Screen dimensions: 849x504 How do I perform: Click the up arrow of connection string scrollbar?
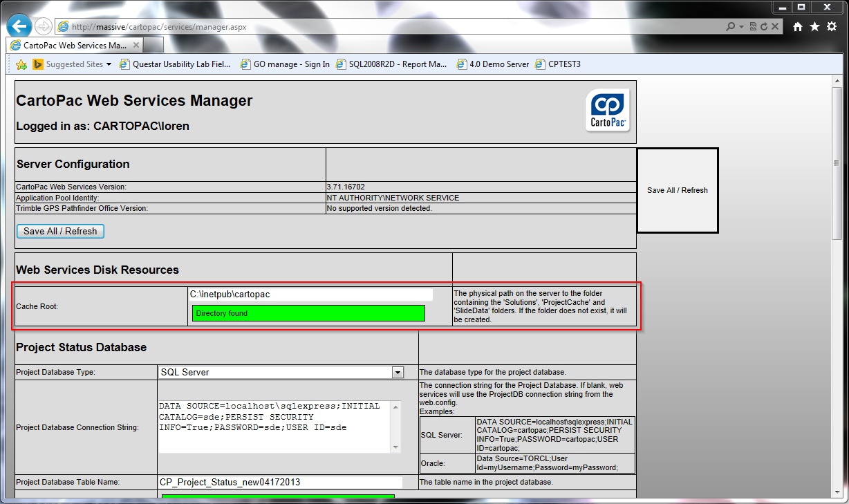click(x=395, y=407)
